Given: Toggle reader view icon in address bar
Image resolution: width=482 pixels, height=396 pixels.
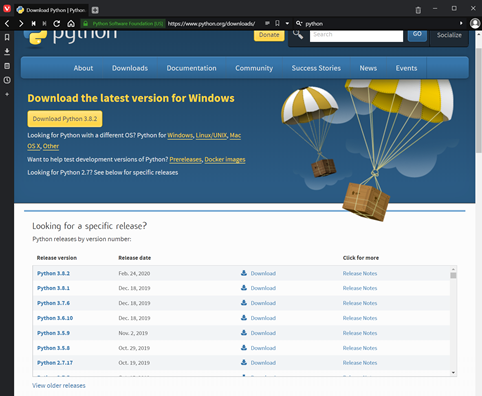Looking at the screenshot, I should [267, 23].
